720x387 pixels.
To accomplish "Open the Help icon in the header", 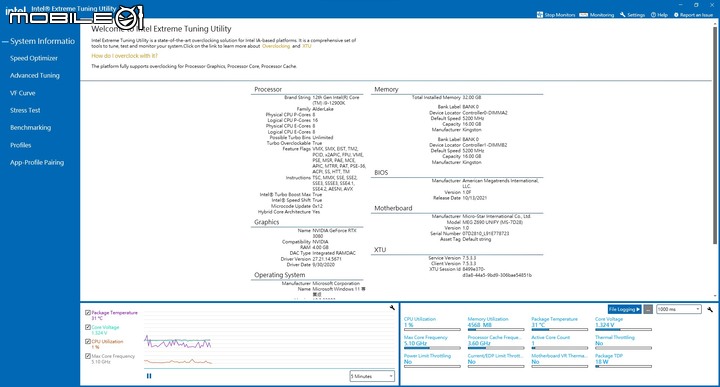I will point(653,15).
